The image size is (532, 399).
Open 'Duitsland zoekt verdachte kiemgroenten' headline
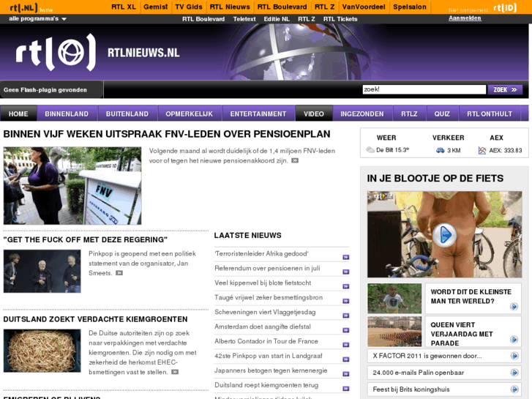click(x=95, y=319)
